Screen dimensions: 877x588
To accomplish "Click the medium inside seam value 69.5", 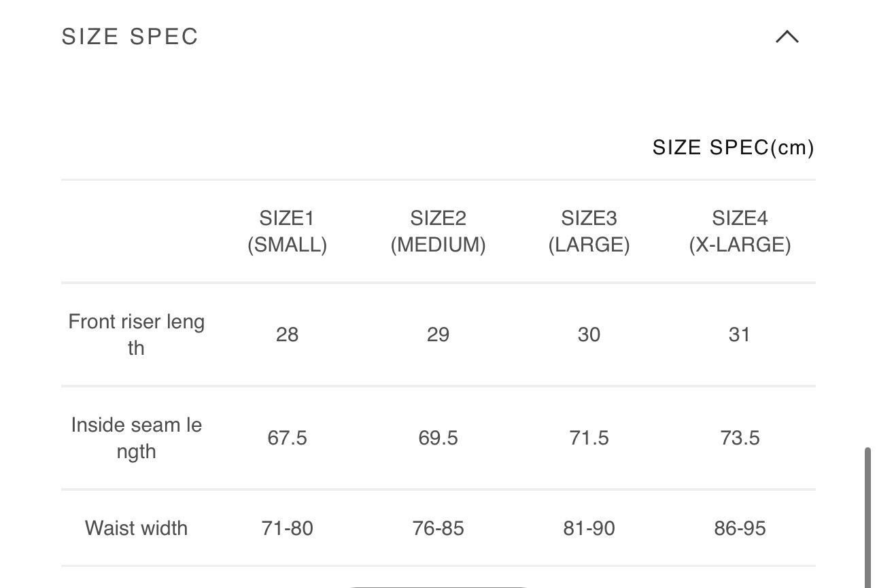I will tap(438, 438).
